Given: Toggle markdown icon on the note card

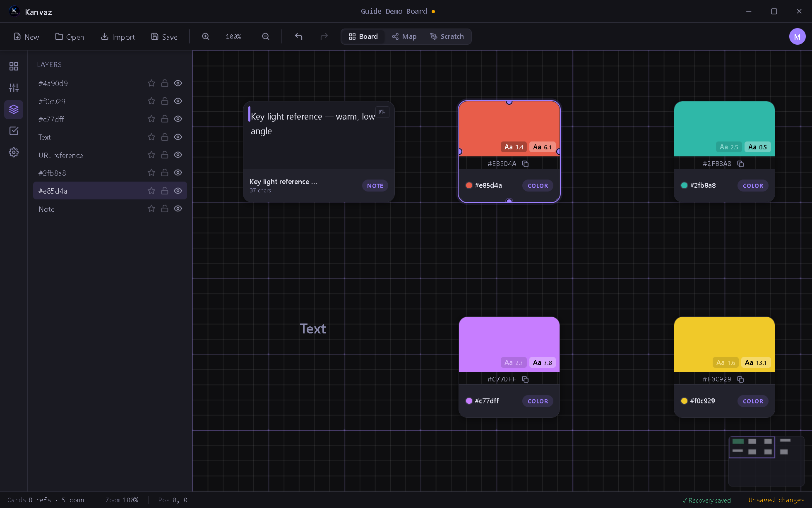Looking at the screenshot, I should 382,112.
